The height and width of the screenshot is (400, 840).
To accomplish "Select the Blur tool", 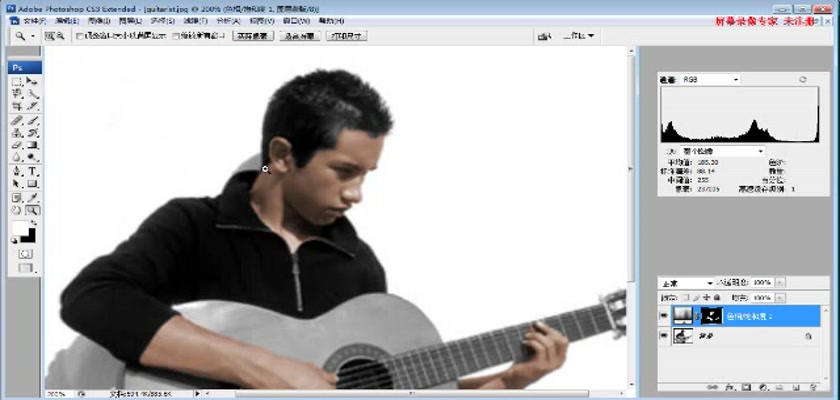I will pos(17,157).
